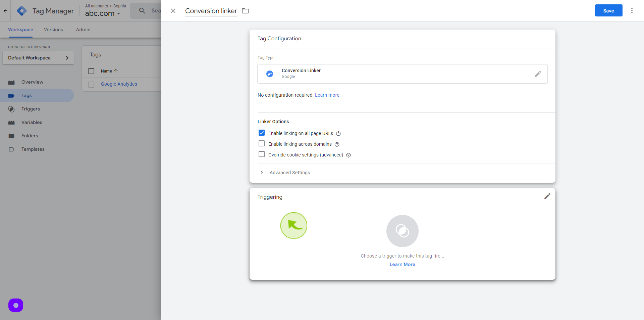Click the search magnifier icon

click(142, 11)
